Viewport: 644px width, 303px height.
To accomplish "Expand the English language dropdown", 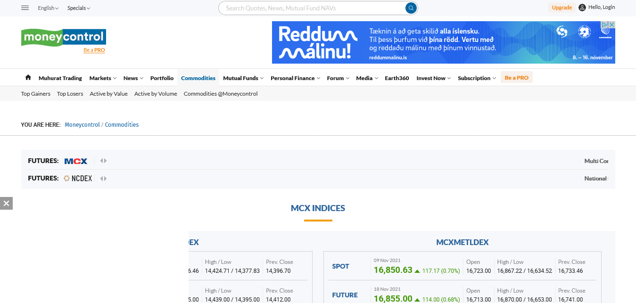I will tap(48, 8).
